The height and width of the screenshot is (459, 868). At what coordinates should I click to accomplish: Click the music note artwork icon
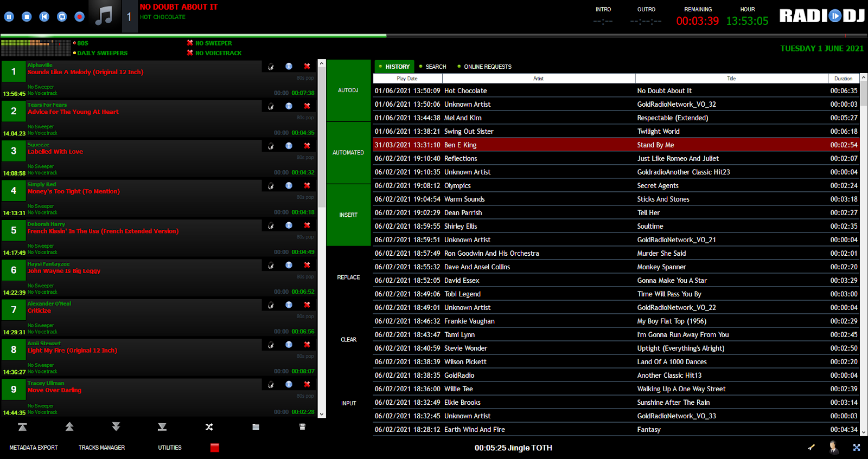[104, 16]
